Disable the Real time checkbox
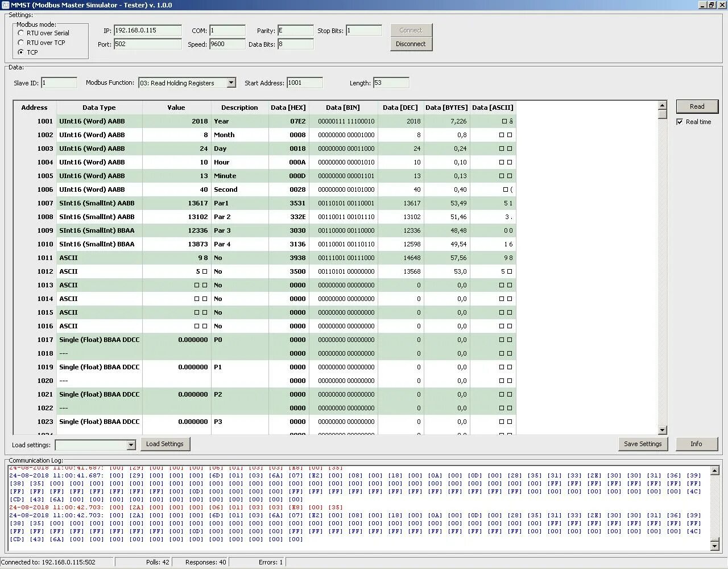This screenshot has height=569, width=728. tap(680, 121)
